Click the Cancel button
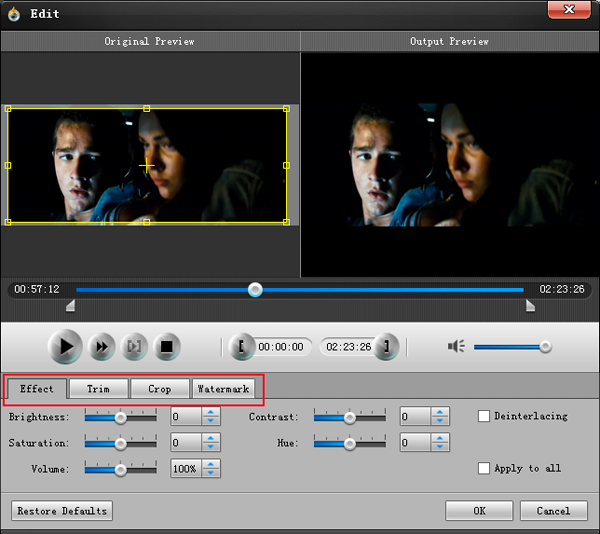600x534 pixels. point(554,511)
